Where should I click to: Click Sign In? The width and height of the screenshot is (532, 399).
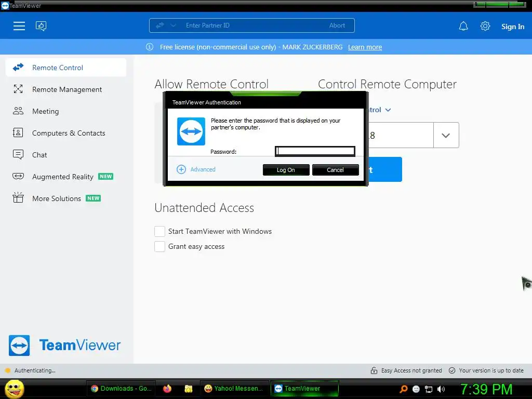point(513,26)
